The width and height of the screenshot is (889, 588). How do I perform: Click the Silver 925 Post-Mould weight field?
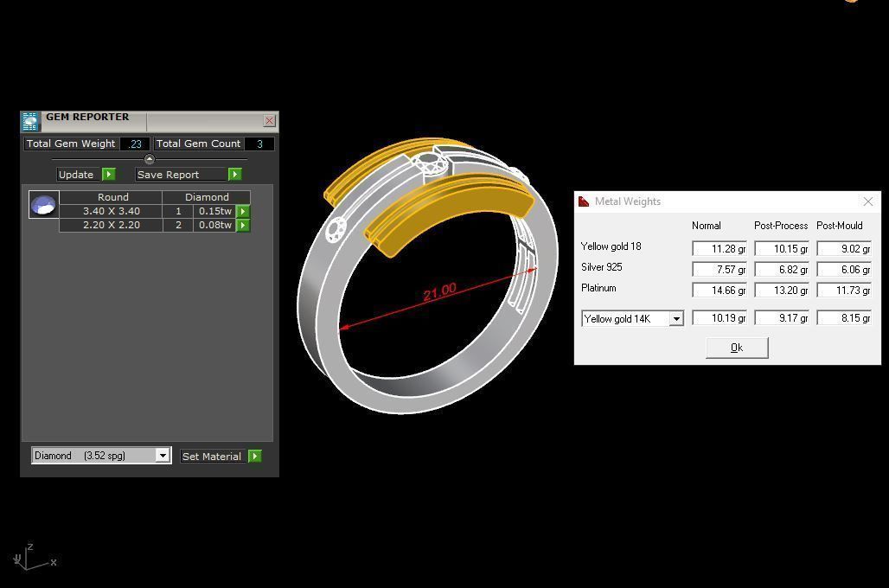[x=844, y=269]
